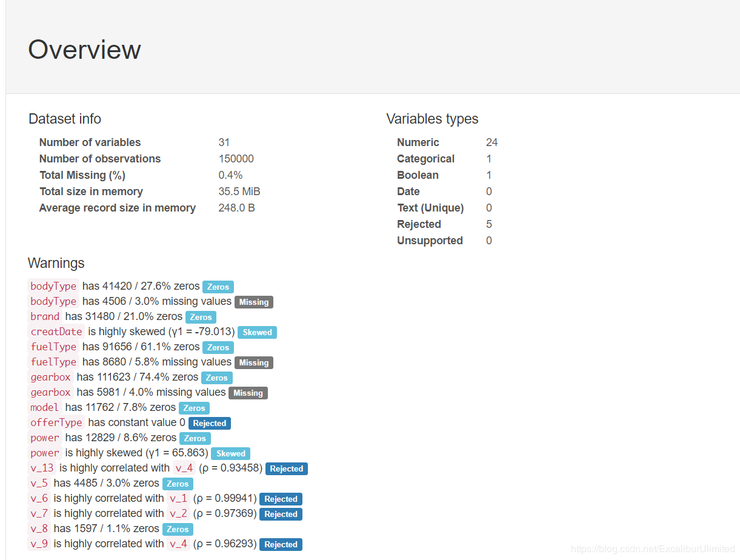Click the value 150000 for observations
This screenshot has width=740, height=560.
236,159
